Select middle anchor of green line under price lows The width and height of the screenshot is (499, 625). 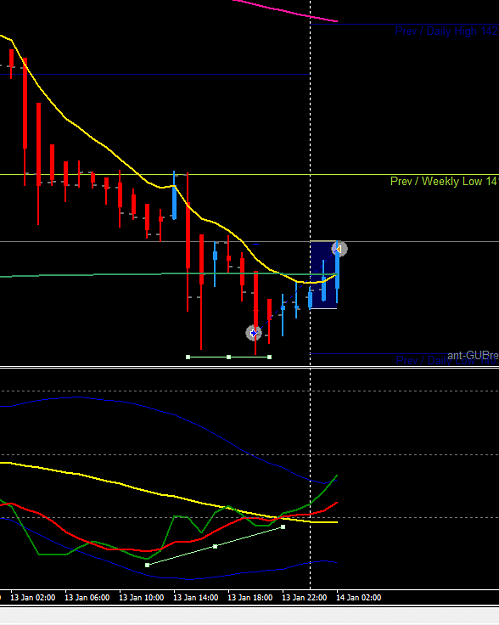pyautogui.click(x=229, y=357)
